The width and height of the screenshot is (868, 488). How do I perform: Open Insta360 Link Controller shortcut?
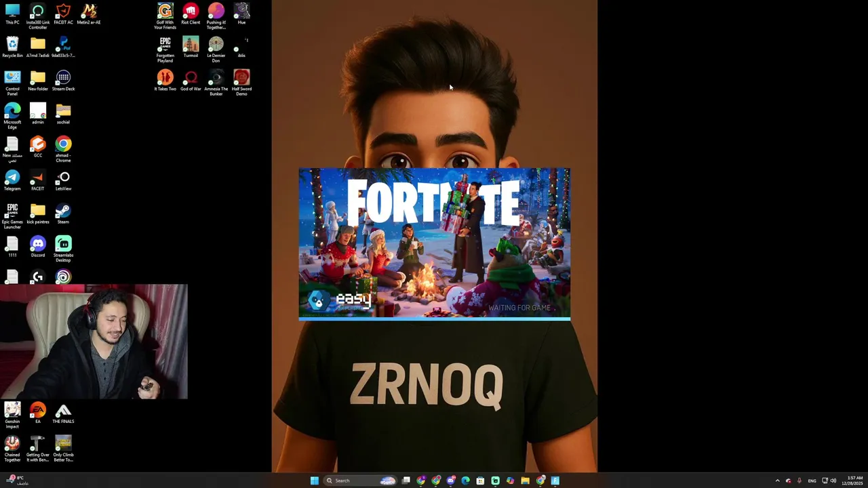click(38, 16)
